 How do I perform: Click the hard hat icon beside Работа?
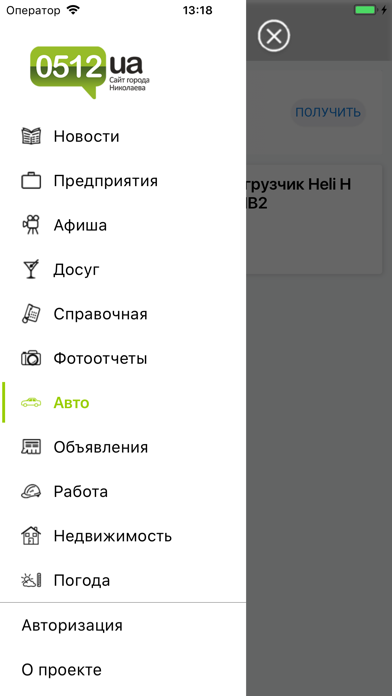click(x=31, y=491)
